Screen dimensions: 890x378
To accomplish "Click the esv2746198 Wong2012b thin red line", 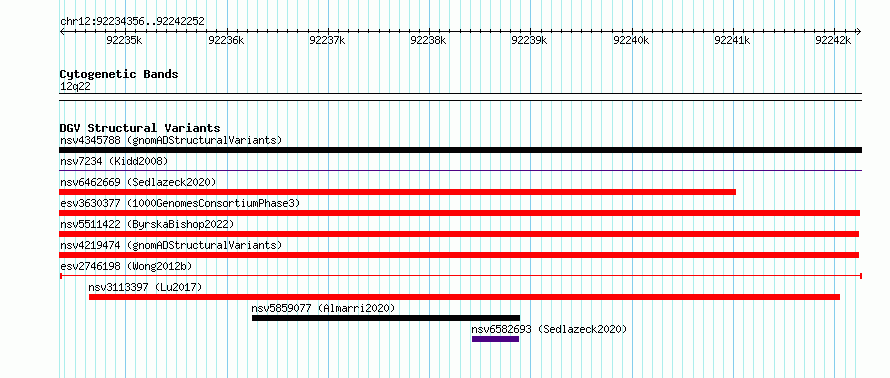I will coord(460,276).
